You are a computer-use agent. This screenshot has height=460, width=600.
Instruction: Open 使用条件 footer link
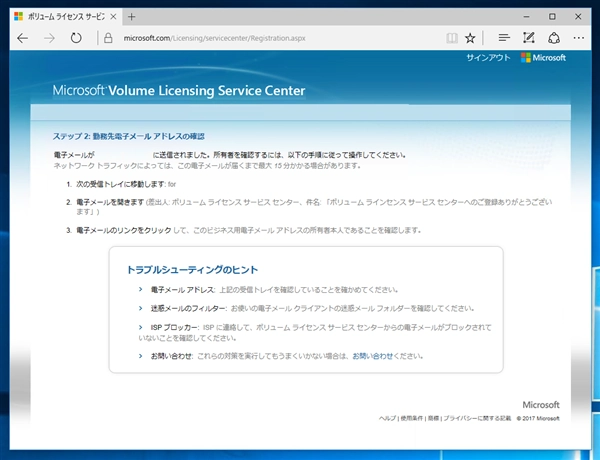point(412,418)
